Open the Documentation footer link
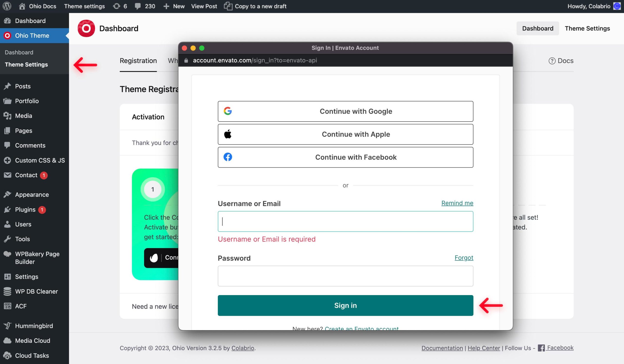This screenshot has width=624, height=364. click(x=442, y=348)
